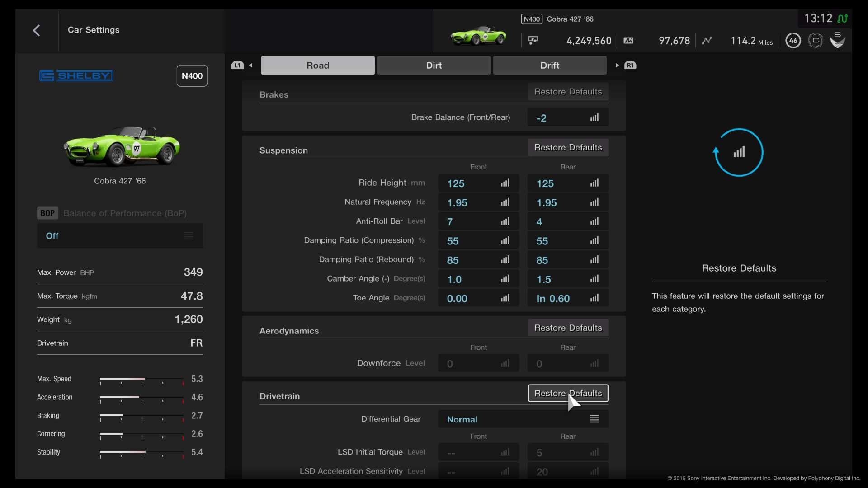Click the N400 class badge in left panel
This screenshot has height=488, width=868.
tap(192, 76)
